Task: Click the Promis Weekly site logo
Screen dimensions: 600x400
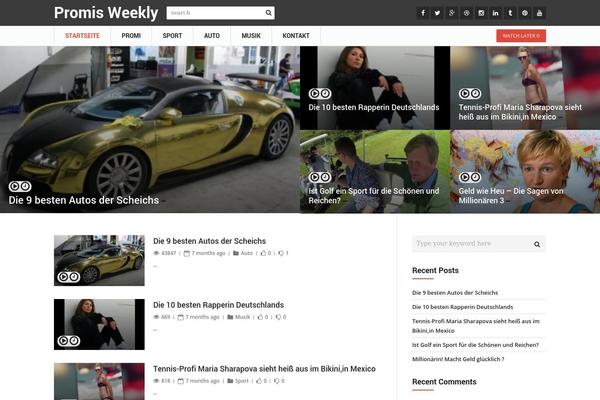Action: tap(106, 13)
